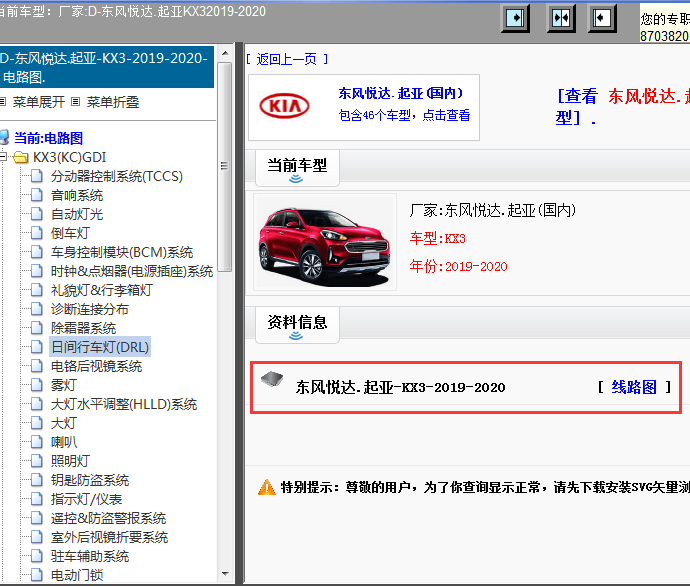This screenshot has height=586, width=690.
Task: Click the page icon beside 倒车灯
Action: pyautogui.click(x=37, y=233)
